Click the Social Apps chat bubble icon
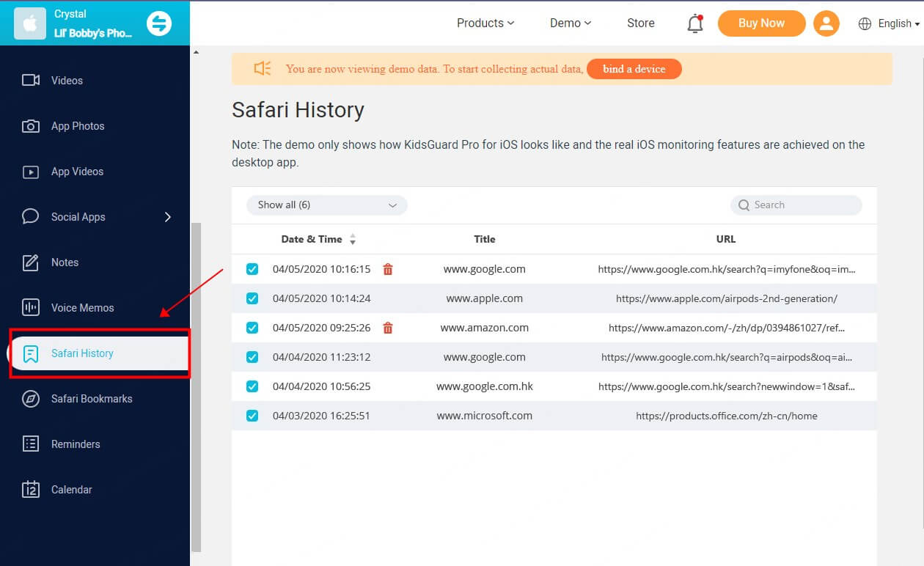This screenshot has width=924, height=566. click(31, 217)
